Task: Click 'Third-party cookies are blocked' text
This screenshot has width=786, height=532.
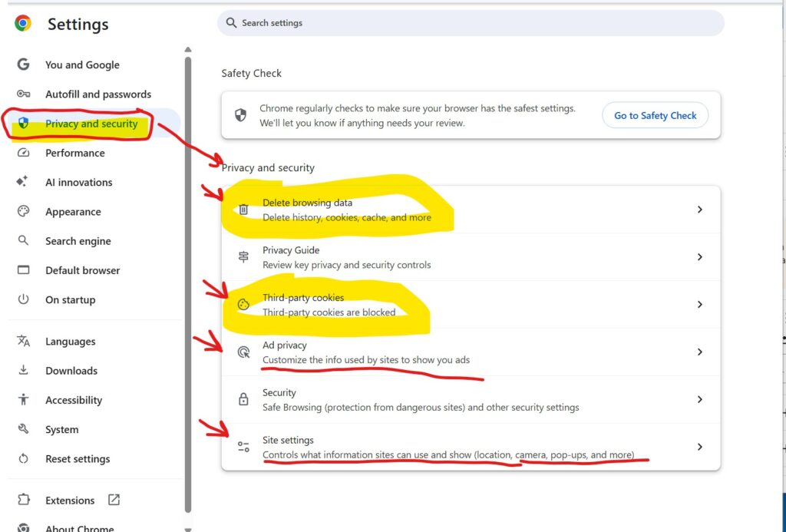Action: 329,312
